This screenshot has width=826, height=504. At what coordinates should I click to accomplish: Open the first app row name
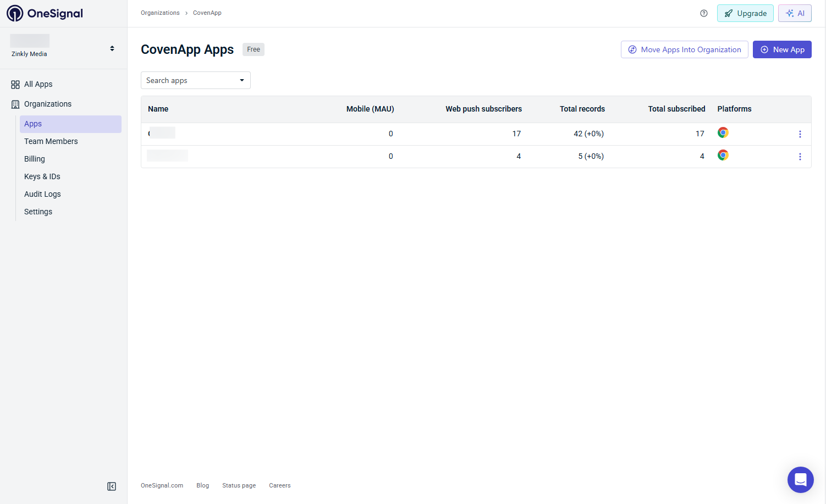tap(162, 132)
